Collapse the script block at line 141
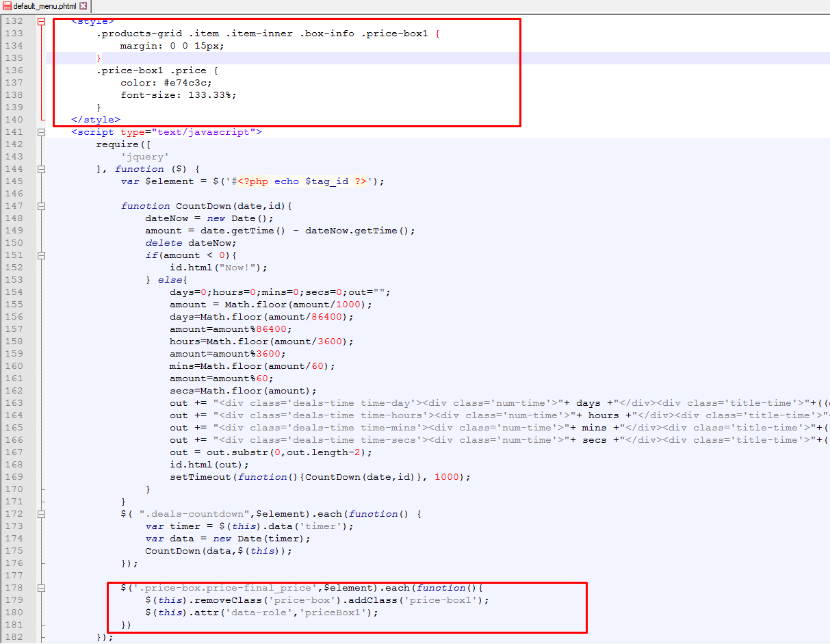This screenshot has width=830, height=644. [x=41, y=132]
